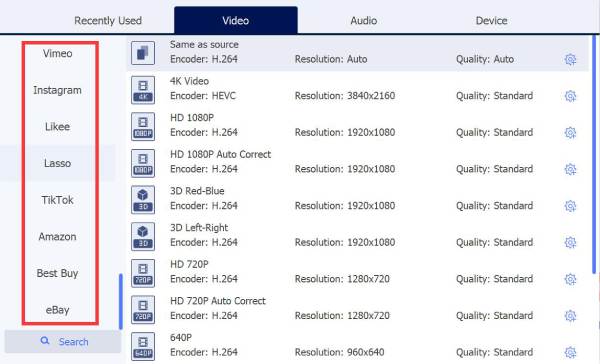Click the 3D Red-Blue format icon

(x=143, y=200)
